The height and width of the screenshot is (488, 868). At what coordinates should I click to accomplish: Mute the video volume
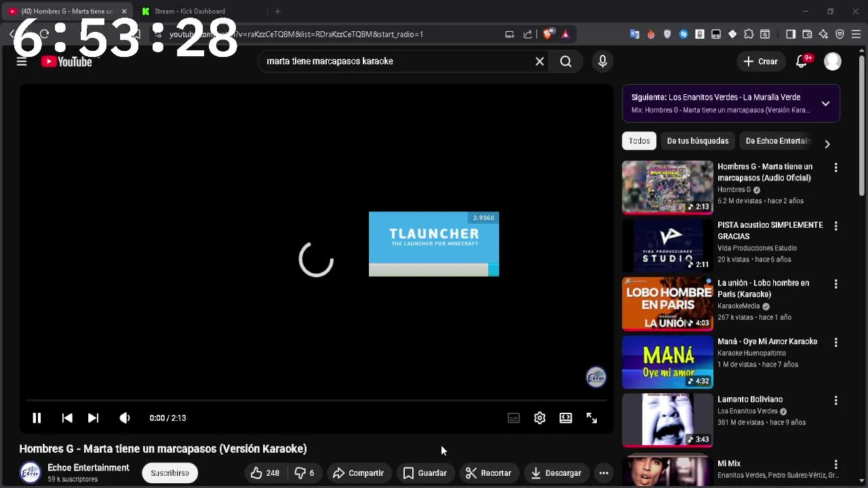[125, 418]
